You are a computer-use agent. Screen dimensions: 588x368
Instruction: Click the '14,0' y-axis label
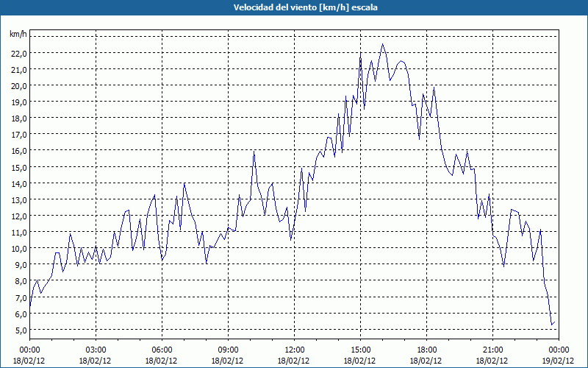[19, 184]
